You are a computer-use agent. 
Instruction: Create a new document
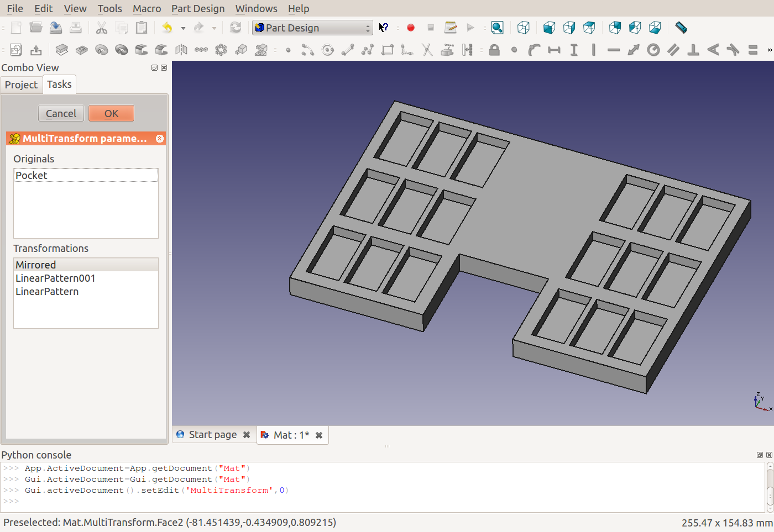(16, 28)
